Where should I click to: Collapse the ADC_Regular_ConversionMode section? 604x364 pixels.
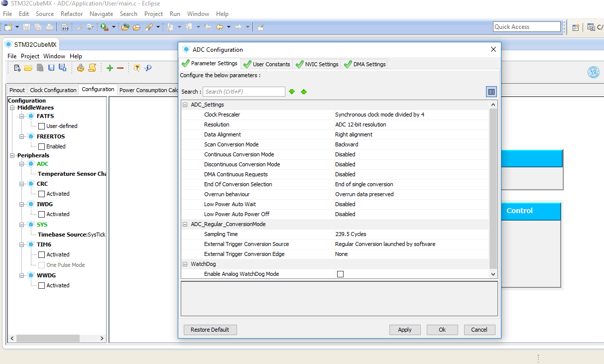pos(185,224)
